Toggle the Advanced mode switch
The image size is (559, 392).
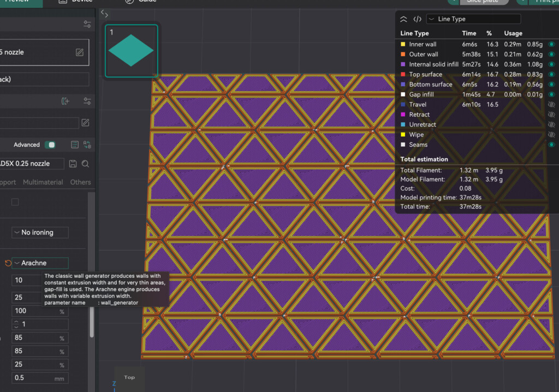pyautogui.click(x=50, y=145)
